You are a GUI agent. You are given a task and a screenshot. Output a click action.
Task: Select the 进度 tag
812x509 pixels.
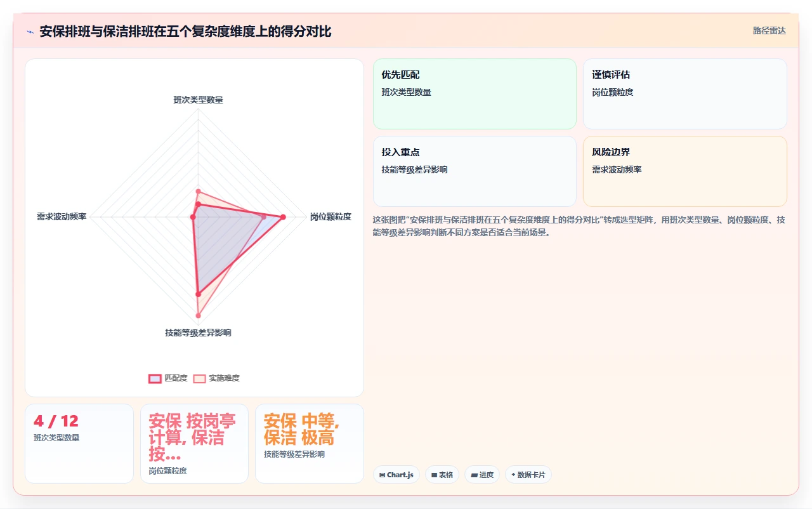(482, 475)
